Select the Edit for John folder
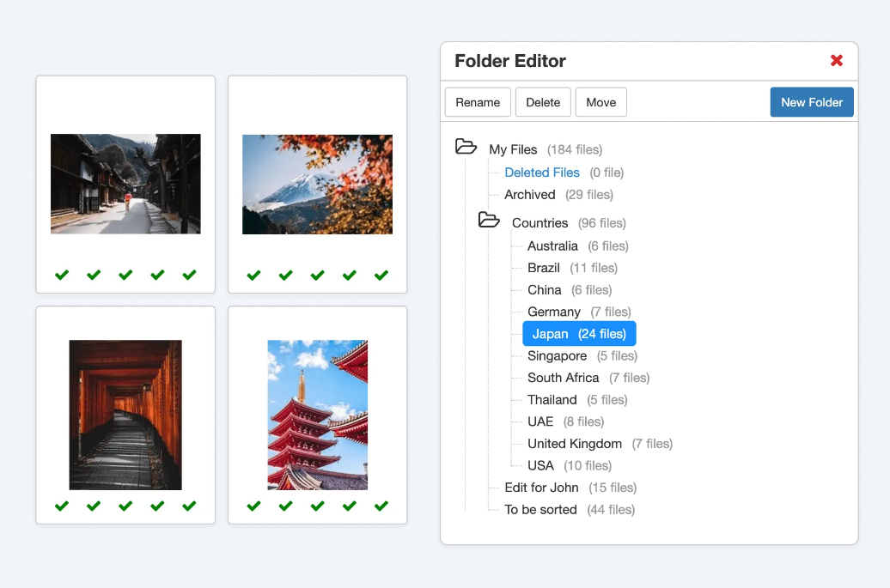 pyautogui.click(x=541, y=488)
